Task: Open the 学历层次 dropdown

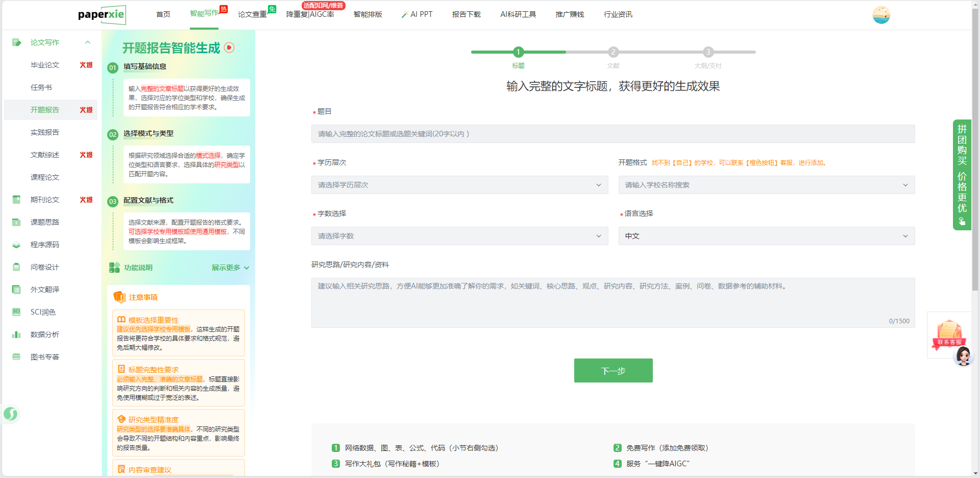Action: [x=459, y=185]
